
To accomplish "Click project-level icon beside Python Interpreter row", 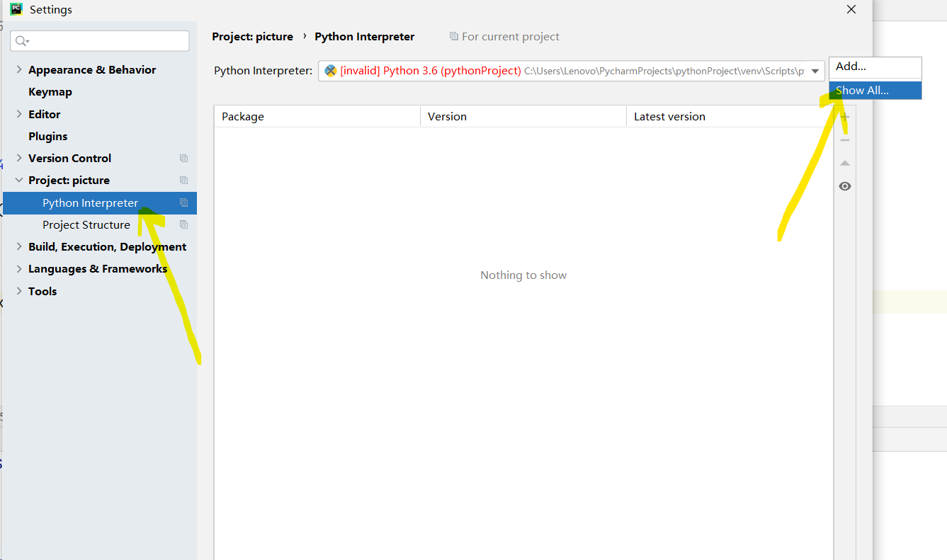I will point(183,202).
